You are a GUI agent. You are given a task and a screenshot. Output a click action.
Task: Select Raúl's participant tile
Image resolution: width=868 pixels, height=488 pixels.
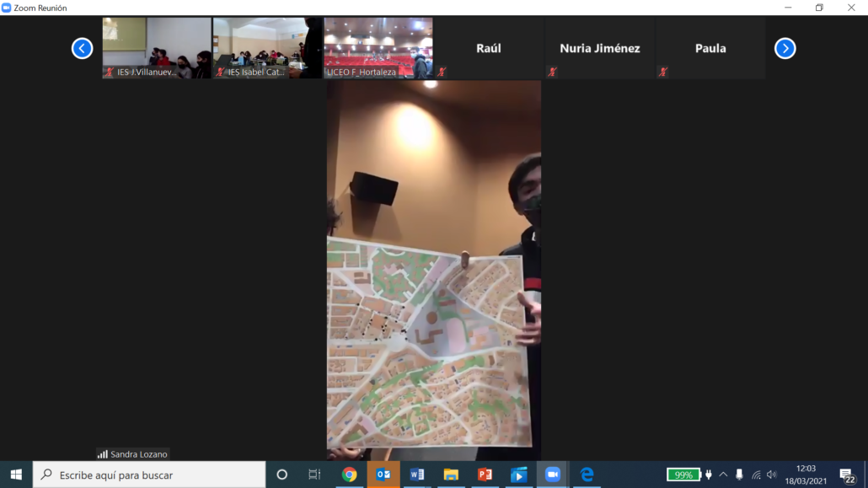coord(489,48)
